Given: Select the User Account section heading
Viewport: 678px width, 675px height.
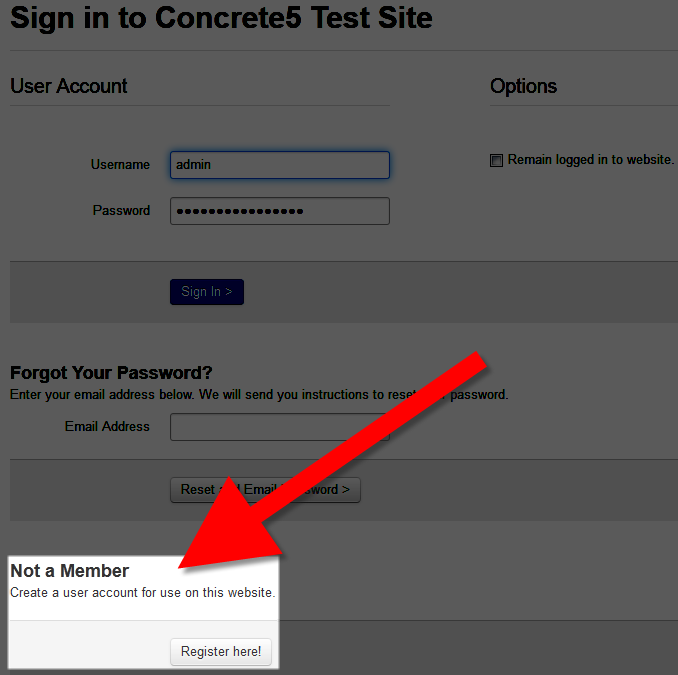Looking at the screenshot, I should pos(69,86).
